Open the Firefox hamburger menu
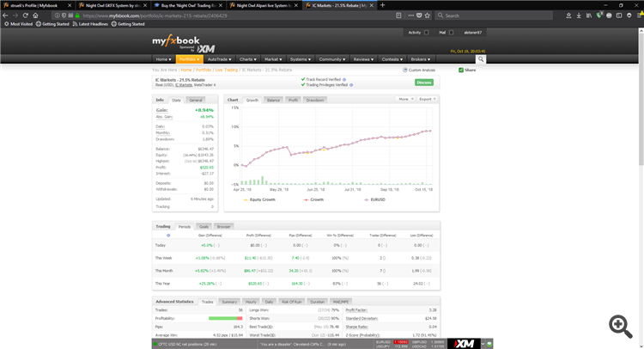The width and height of the screenshot is (644, 349). [641, 15]
